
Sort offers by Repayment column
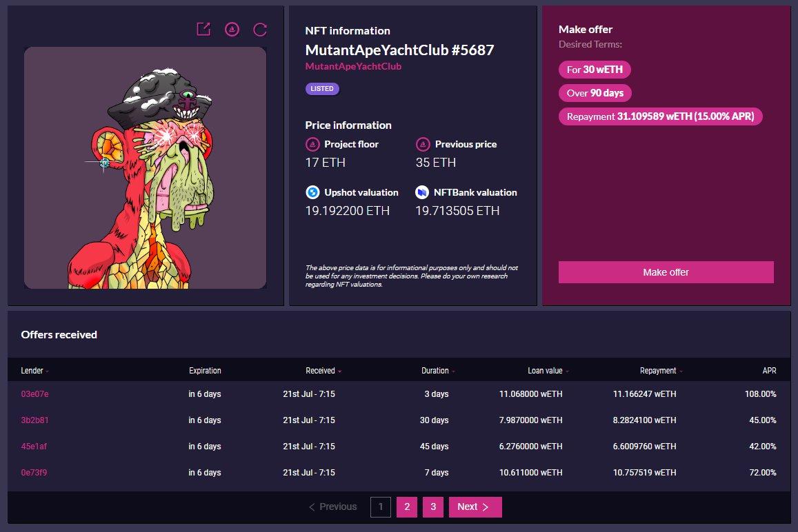(x=661, y=371)
